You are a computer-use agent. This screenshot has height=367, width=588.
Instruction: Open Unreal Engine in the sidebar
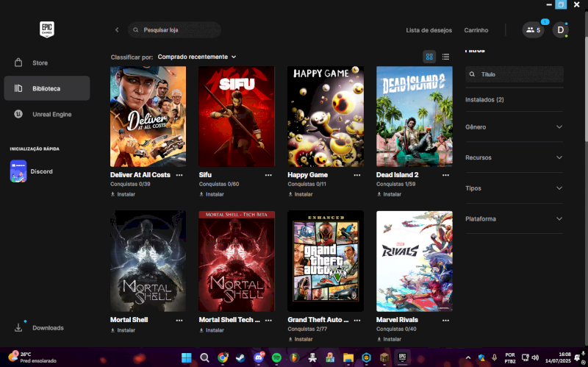51,114
